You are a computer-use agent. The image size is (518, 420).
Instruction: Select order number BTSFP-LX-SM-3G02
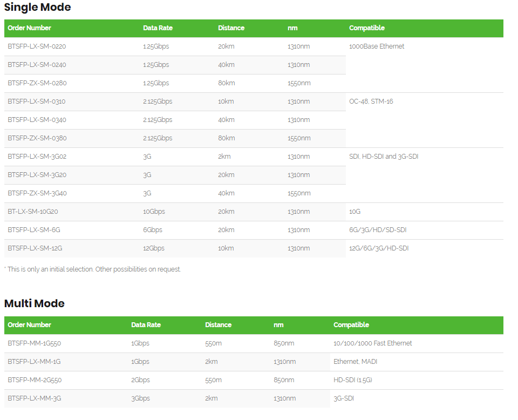37,157
